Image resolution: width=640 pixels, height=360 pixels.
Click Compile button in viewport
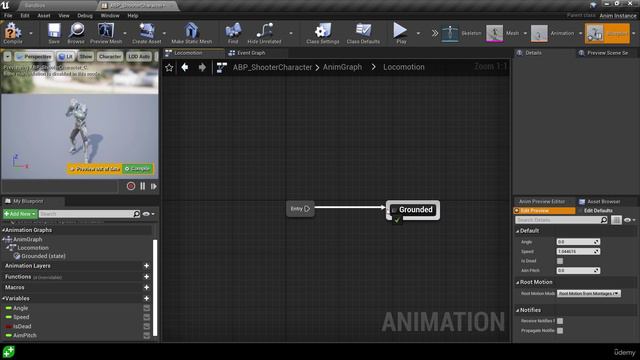click(138, 169)
